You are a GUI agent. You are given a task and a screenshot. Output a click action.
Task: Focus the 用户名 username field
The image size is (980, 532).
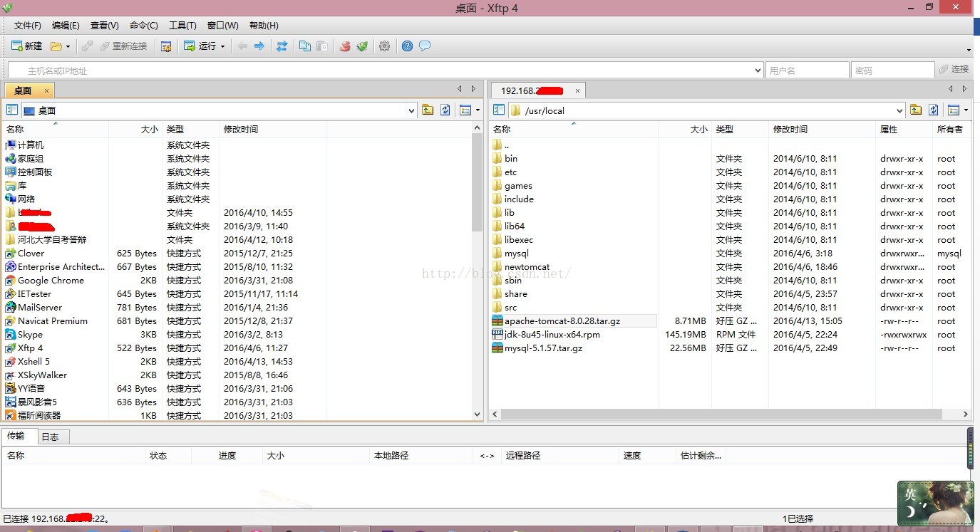[x=807, y=70]
